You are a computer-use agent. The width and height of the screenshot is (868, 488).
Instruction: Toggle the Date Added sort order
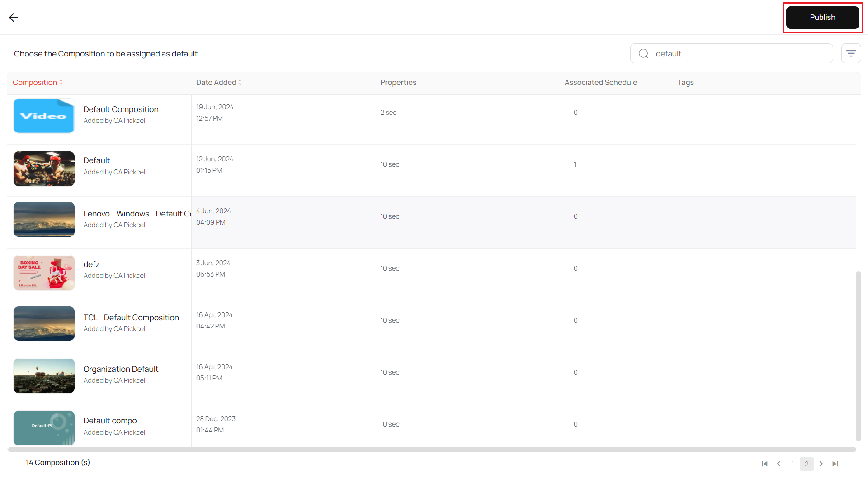coord(240,82)
